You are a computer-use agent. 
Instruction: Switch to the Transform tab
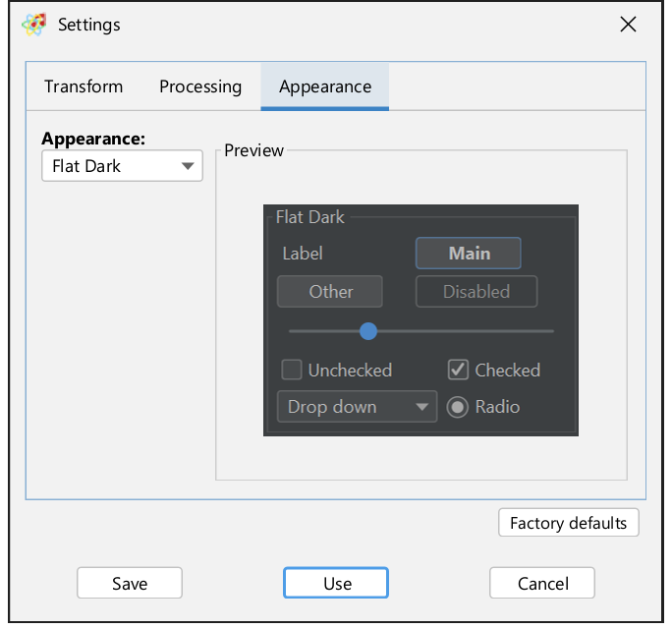click(84, 86)
